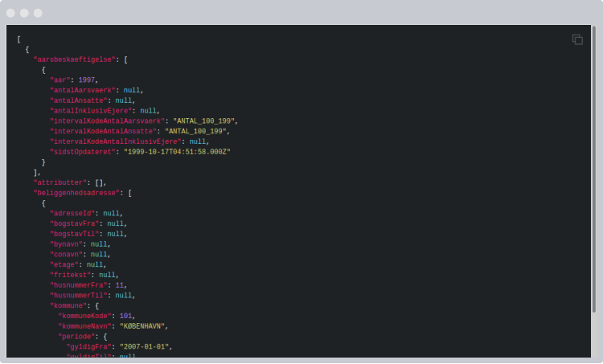The width and height of the screenshot is (603, 364).
Task: Click the "gyldigFra" key
Action: pos(88,346)
